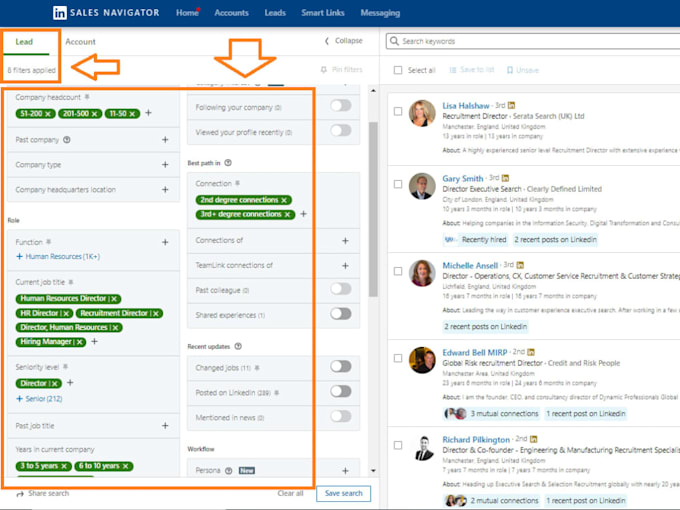Click the Share search arrow icon
Image resolution: width=680 pixels, height=510 pixels.
pyautogui.click(x=20, y=494)
